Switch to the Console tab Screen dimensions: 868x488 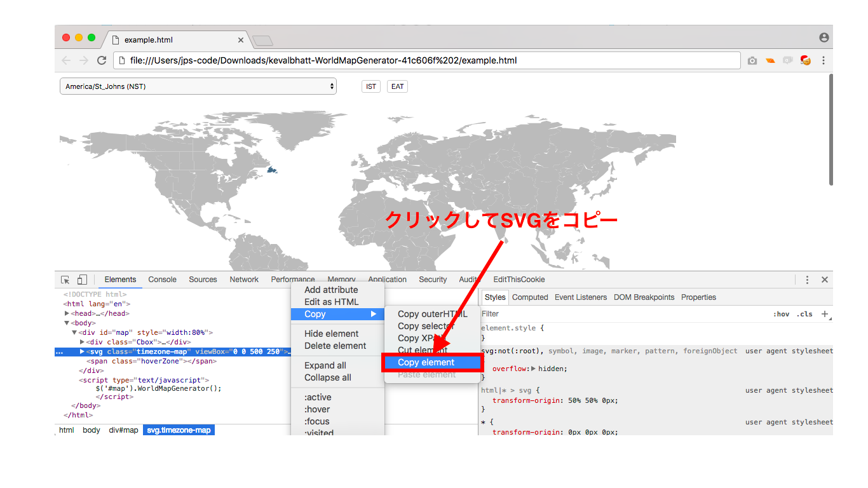click(163, 280)
